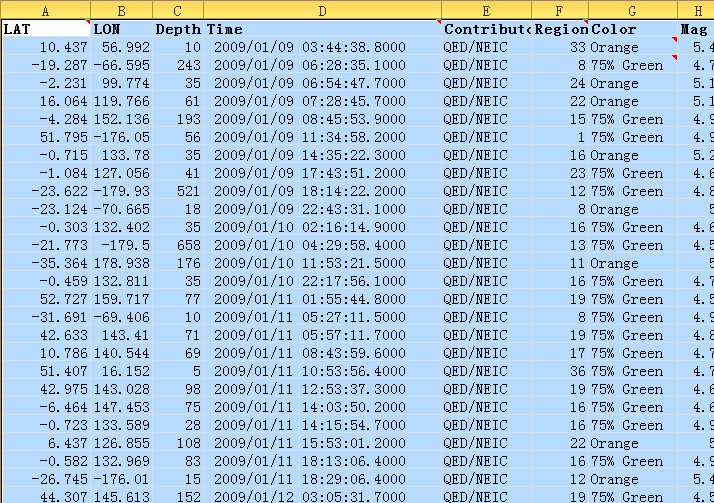This screenshot has width=714, height=503.
Task: Select longitude cell 132.969
Action: 122,460
